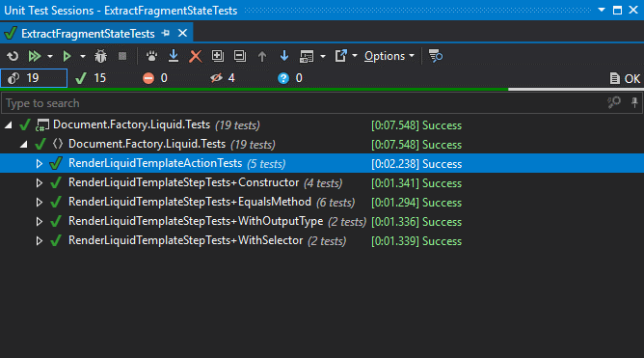
Task: Click the red X Remove Selected Tests icon
Action: (x=196, y=56)
